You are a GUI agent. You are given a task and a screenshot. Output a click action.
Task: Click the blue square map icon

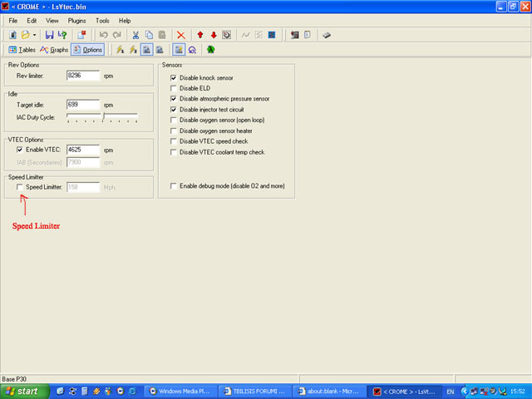[272, 35]
